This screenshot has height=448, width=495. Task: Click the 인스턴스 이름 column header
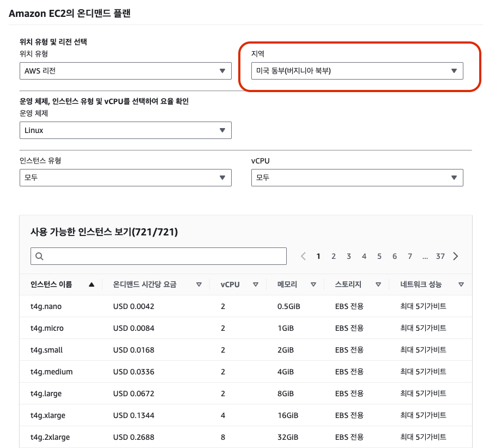[51, 284]
